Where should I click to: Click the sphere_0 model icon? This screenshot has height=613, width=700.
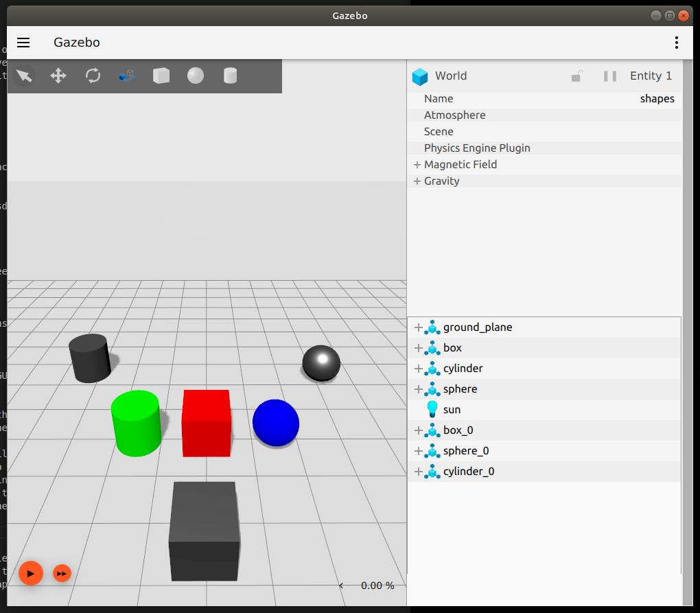click(432, 450)
